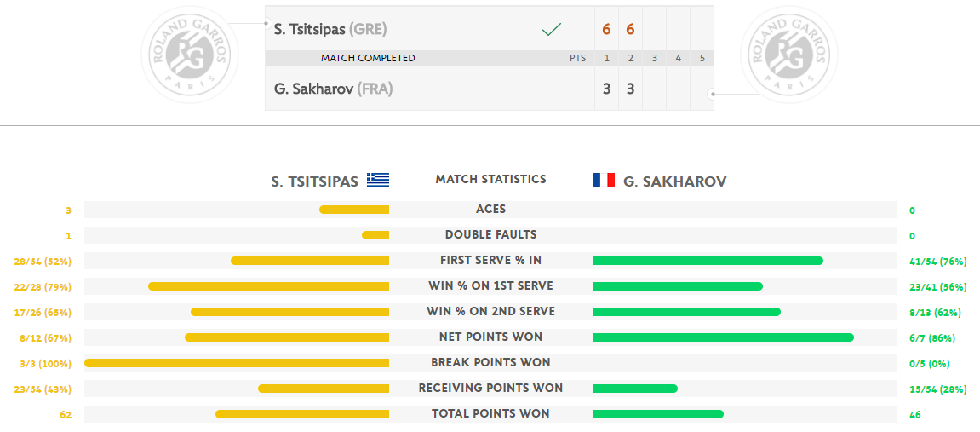Click the MATCH STATISTICS heading
The image size is (980, 432).
click(x=490, y=180)
